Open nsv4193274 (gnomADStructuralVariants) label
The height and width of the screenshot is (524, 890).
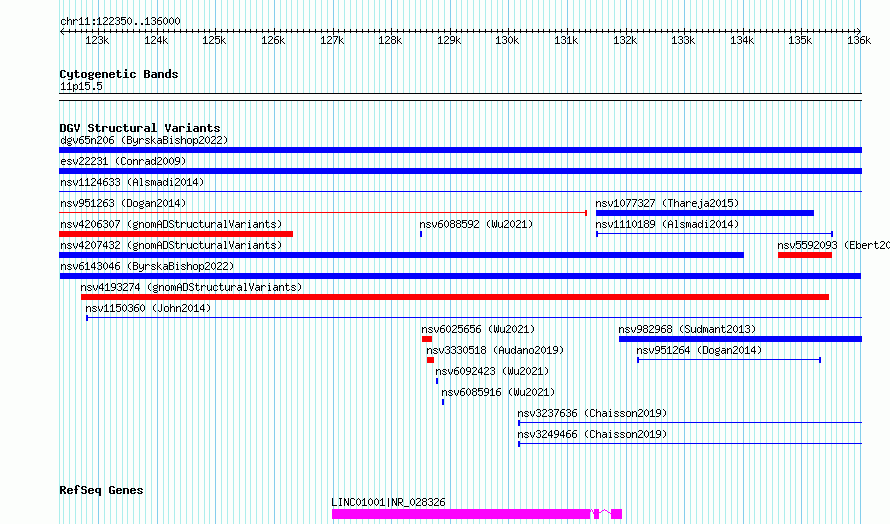[x=191, y=287]
